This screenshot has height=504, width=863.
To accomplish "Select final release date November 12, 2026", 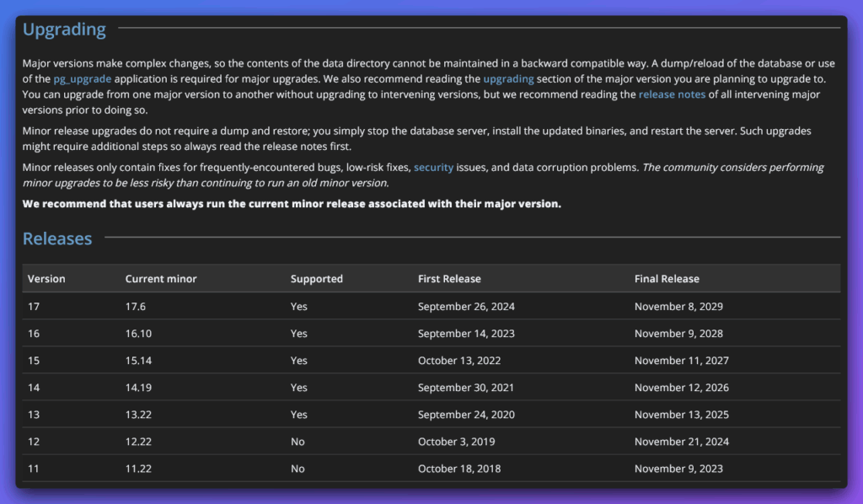I will pyautogui.click(x=681, y=388).
